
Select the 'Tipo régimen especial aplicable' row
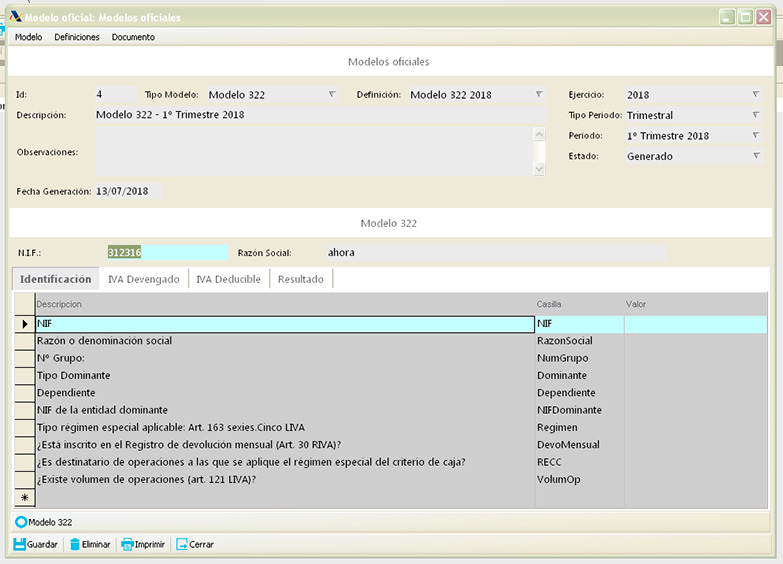pos(391,428)
